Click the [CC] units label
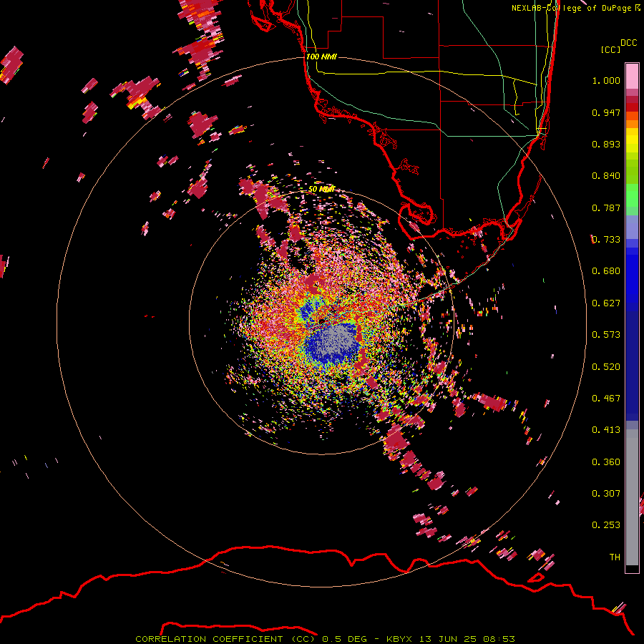Viewport: 644px width, 644px height. 610,49
